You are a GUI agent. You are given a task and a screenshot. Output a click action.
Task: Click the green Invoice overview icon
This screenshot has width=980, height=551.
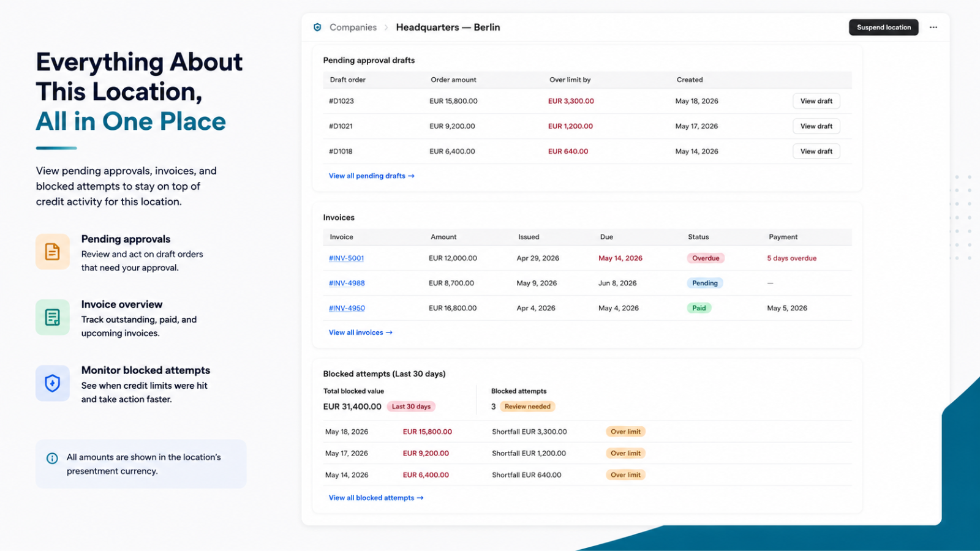53,317
